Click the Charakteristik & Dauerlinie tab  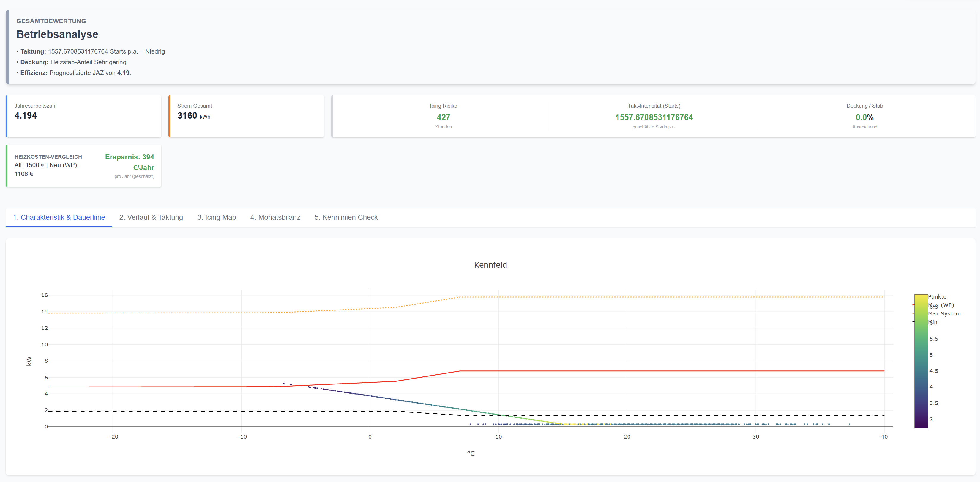coord(59,217)
